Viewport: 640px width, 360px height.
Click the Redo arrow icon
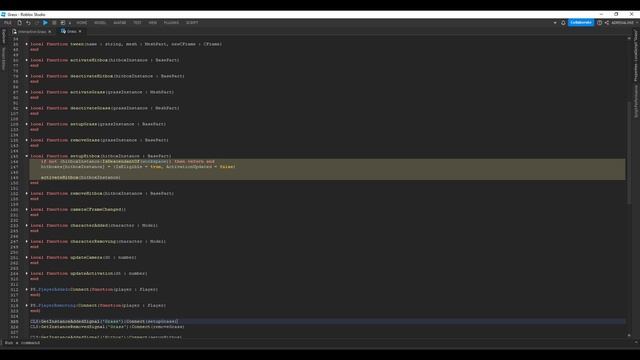click(36, 23)
